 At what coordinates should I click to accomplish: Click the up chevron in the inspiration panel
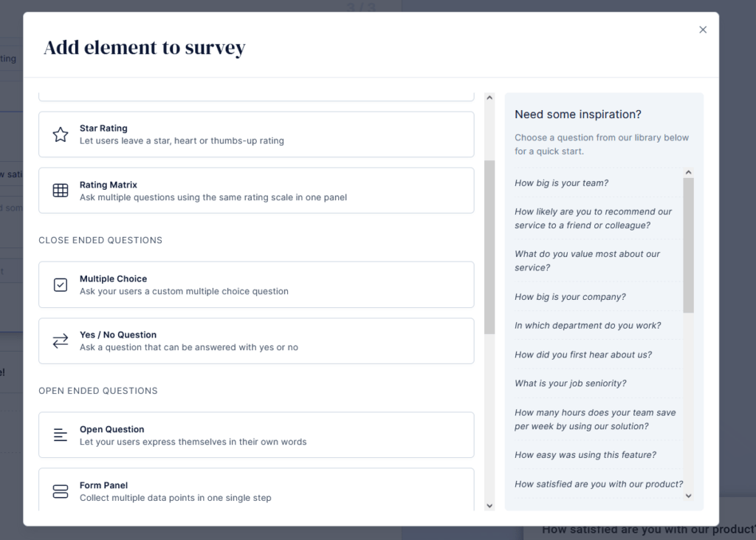688,171
